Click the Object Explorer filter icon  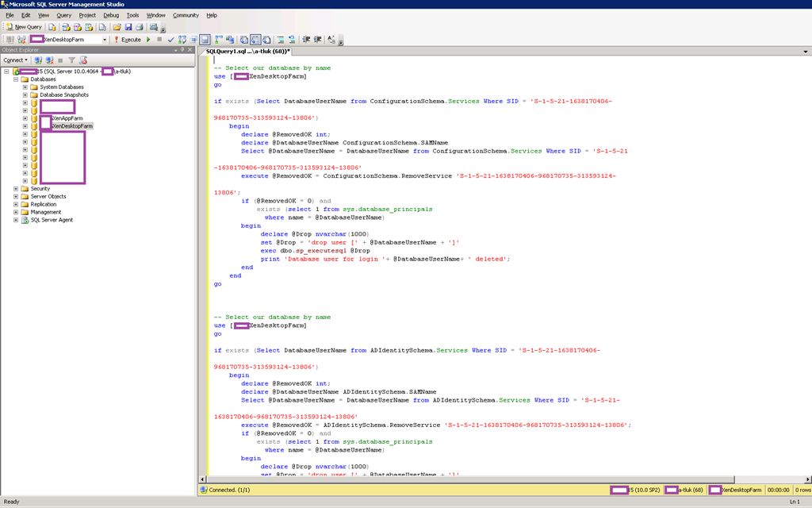(71, 60)
